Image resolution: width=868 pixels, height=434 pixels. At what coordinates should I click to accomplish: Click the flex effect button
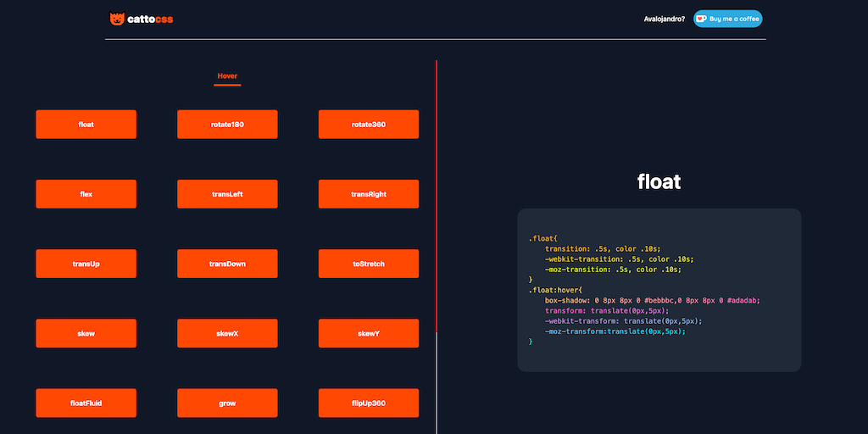coord(86,194)
